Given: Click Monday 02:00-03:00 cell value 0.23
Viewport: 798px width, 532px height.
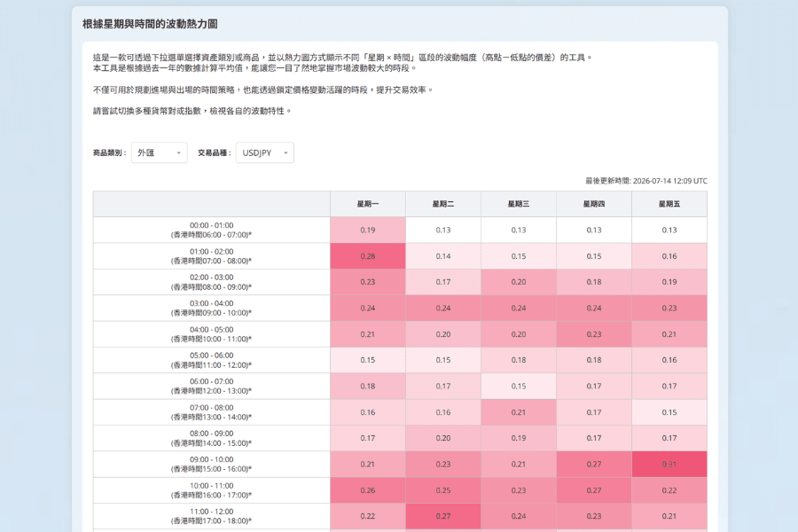Looking at the screenshot, I should 368,282.
